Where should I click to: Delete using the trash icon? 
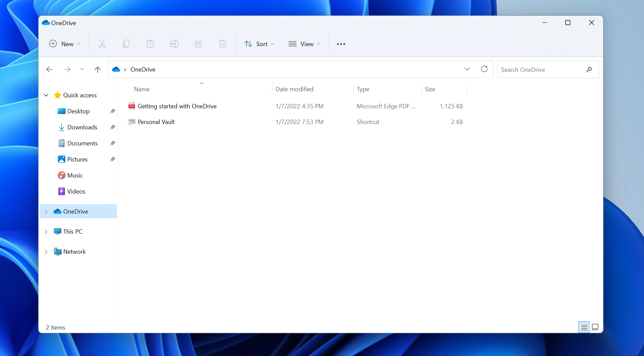pyautogui.click(x=222, y=44)
